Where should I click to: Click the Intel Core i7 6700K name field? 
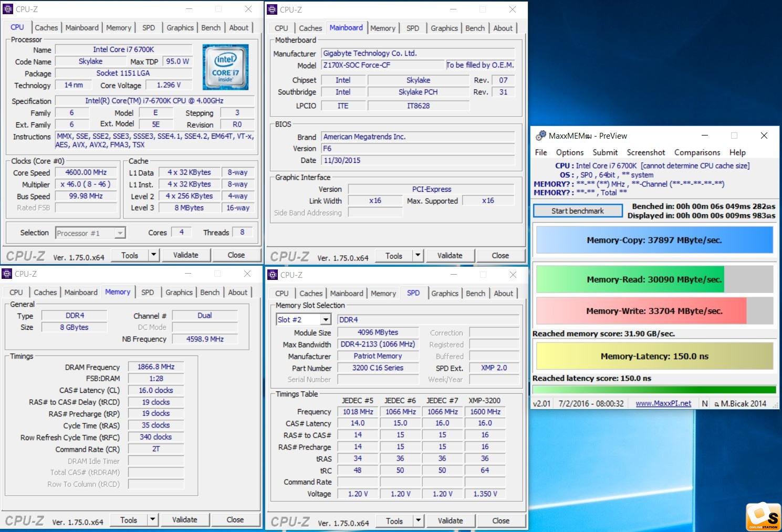(x=123, y=49)
